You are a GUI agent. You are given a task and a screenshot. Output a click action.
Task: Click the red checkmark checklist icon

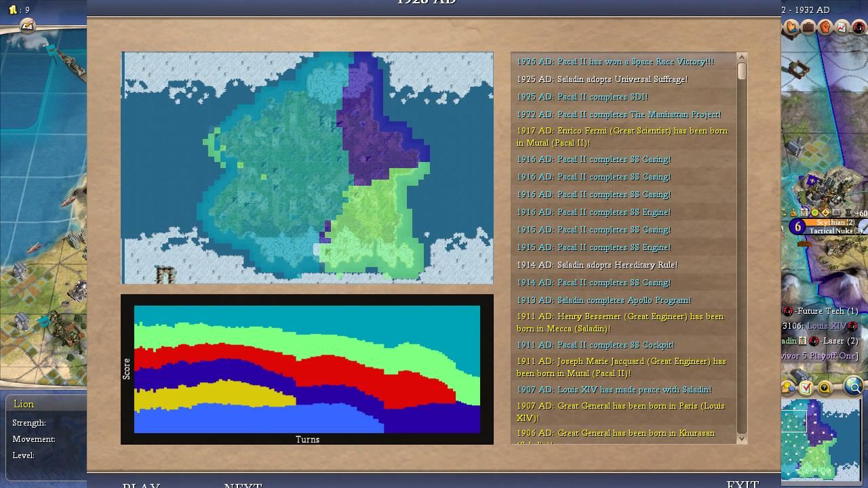coord(806,388)
